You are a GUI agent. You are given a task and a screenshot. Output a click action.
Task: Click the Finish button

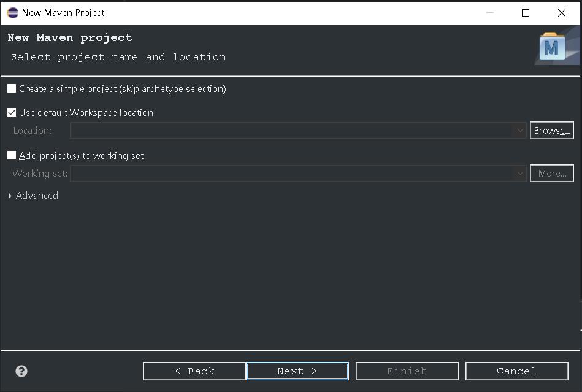coord(407,371)
